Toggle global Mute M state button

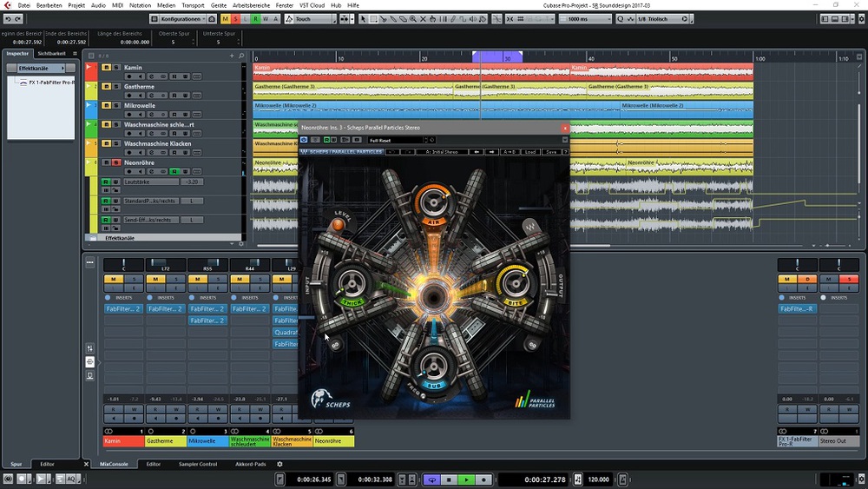coord(226,19)
